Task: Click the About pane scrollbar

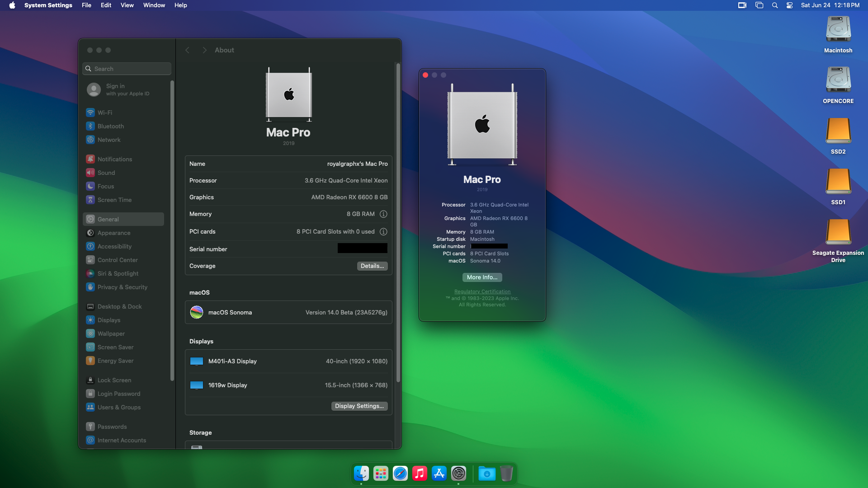Action: (x=398, y=223)
